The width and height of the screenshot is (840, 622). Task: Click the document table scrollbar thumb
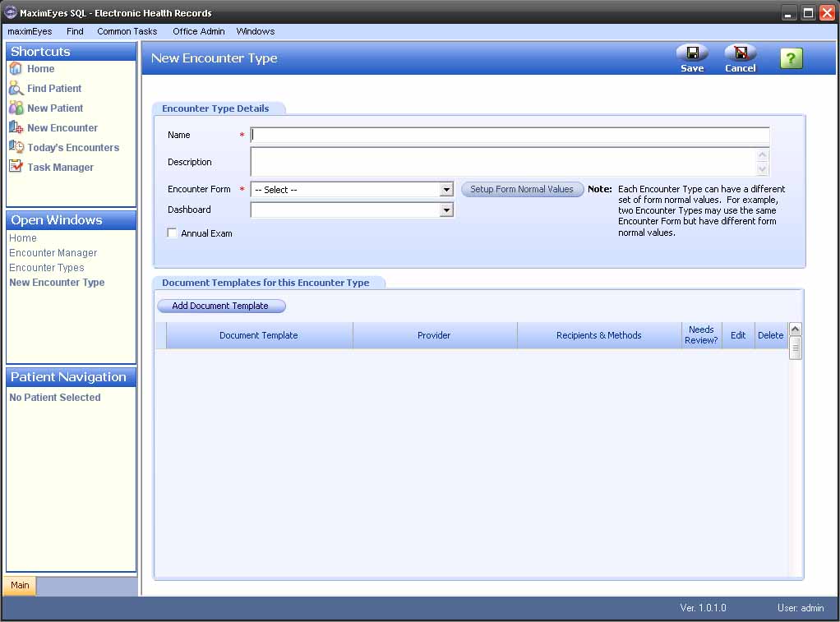(796, 348)
